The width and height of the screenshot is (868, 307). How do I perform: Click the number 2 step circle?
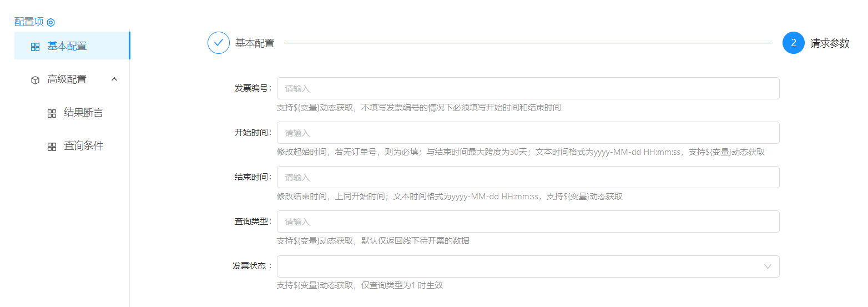point(793,43)
